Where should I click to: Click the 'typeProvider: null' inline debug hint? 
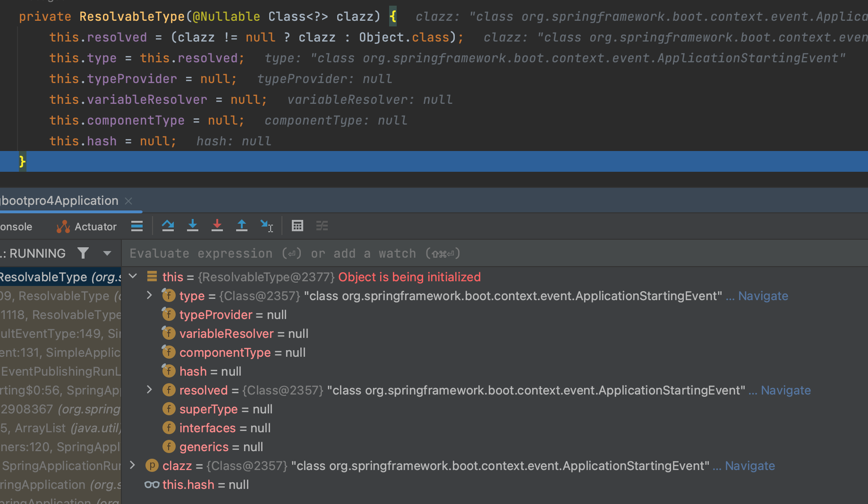[324, 79]
